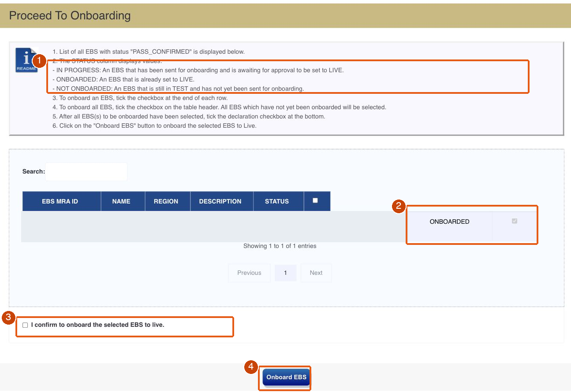Click 'I confirm to onboard the selected EBS' label
Viewport: 571px width, 392px height.
(97, 325)
